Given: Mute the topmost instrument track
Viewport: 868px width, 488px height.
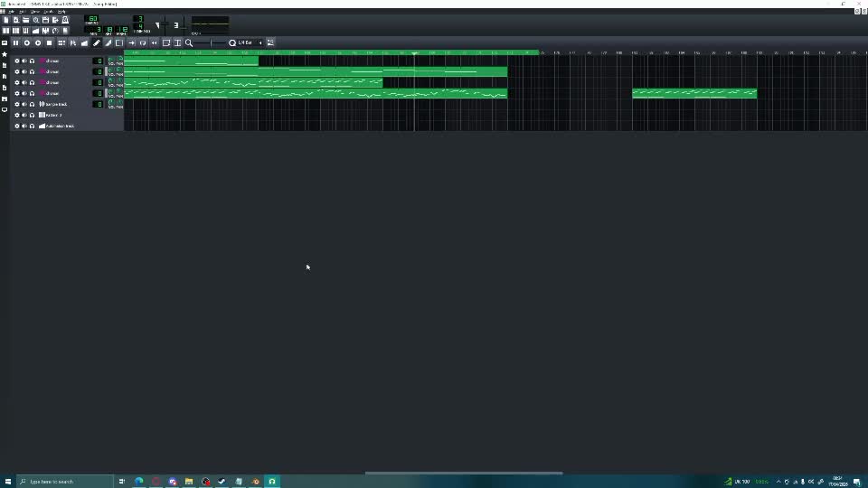Looking at the screenshot, I should [24, 61].
